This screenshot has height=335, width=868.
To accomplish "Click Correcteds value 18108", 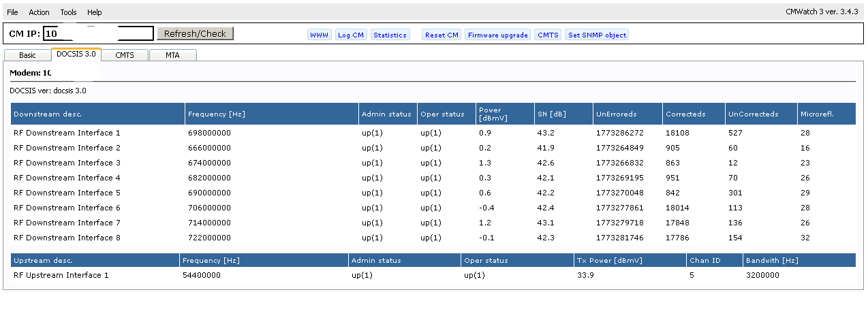I will point(677,133).
